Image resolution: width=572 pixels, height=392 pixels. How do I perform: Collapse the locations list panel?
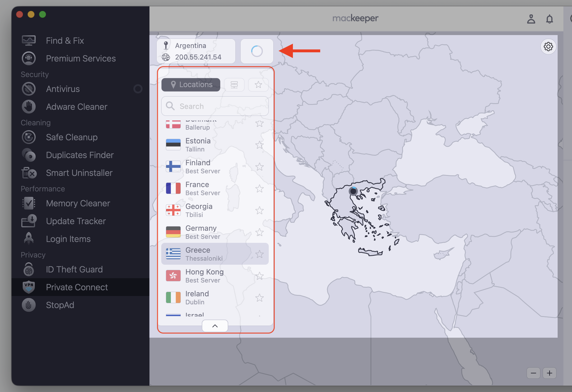[215, 326]
